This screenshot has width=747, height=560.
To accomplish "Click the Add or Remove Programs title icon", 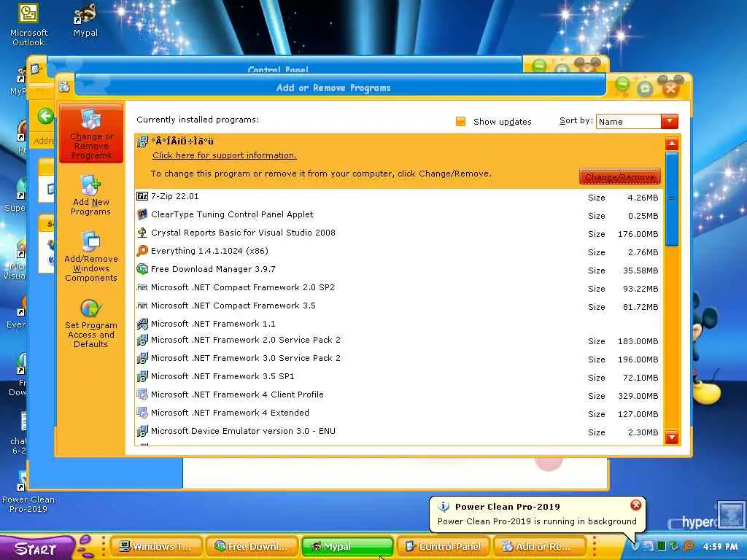I will (x=64, y=87).
